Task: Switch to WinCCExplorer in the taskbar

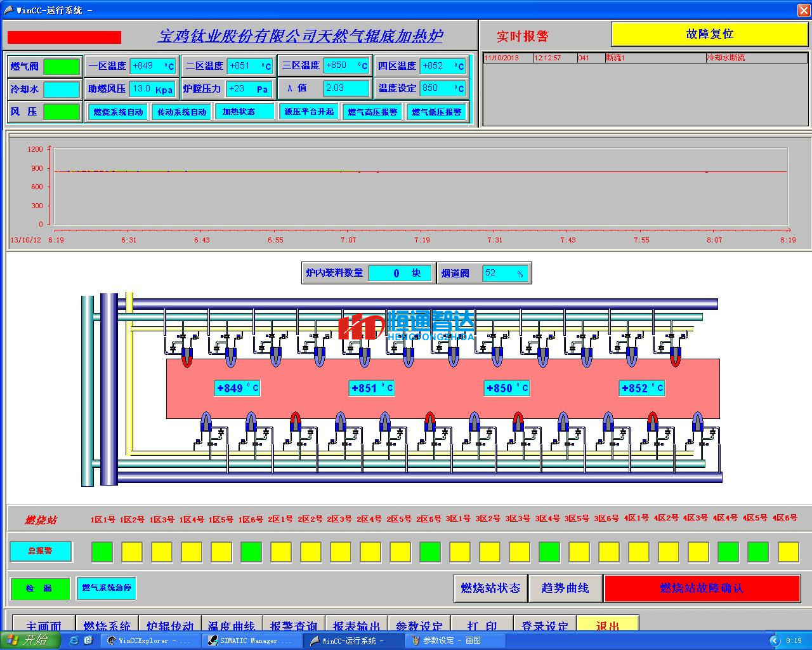Action: [x=150, y=640]
